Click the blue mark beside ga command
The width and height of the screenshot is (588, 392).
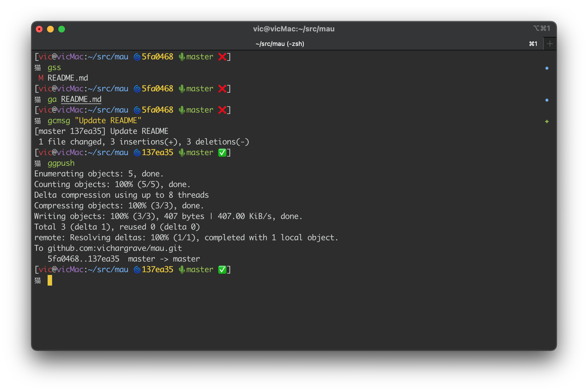(547, 100)
